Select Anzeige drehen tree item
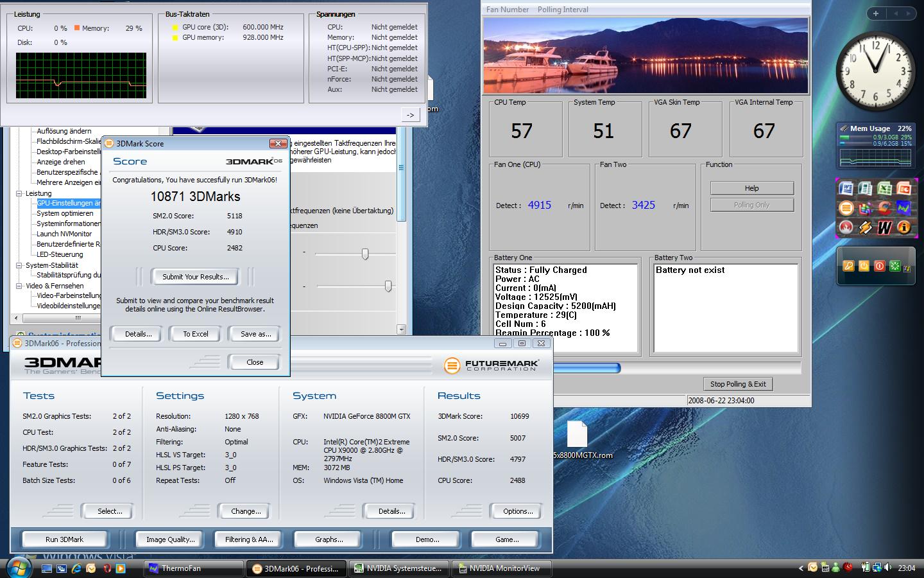 [61, 162]
